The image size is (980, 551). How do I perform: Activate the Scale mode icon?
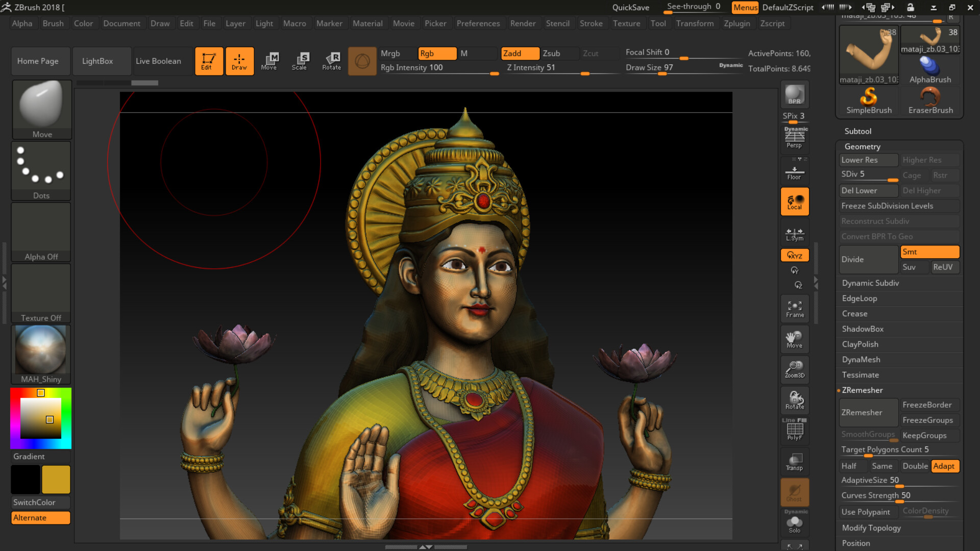[x=301, y=61]
